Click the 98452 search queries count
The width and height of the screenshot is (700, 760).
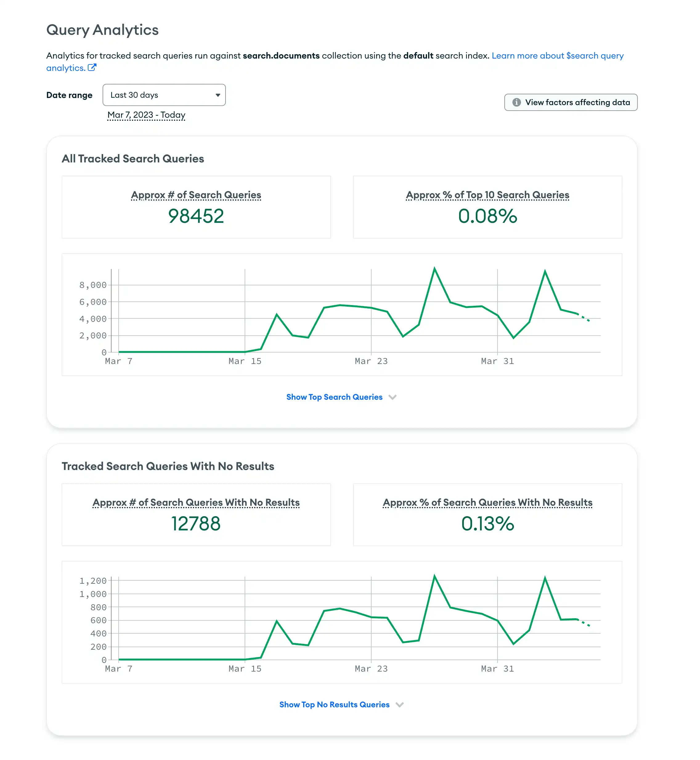pos(196,215)
